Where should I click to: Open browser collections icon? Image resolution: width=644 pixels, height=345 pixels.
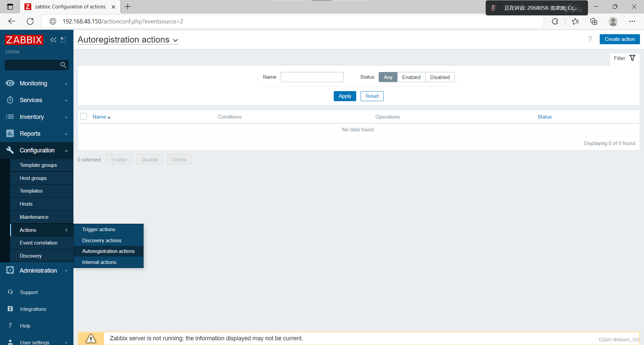click(594, 21)
